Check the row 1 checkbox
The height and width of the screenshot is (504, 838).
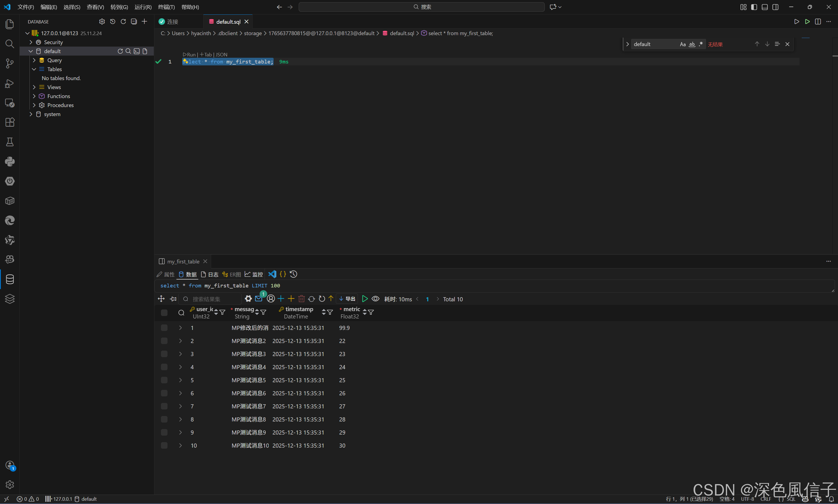[x=164, y=328]
